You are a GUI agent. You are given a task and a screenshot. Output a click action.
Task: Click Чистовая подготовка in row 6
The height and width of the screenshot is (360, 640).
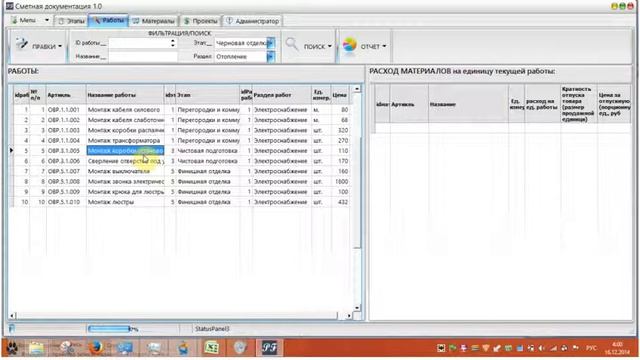click(208, 161)
